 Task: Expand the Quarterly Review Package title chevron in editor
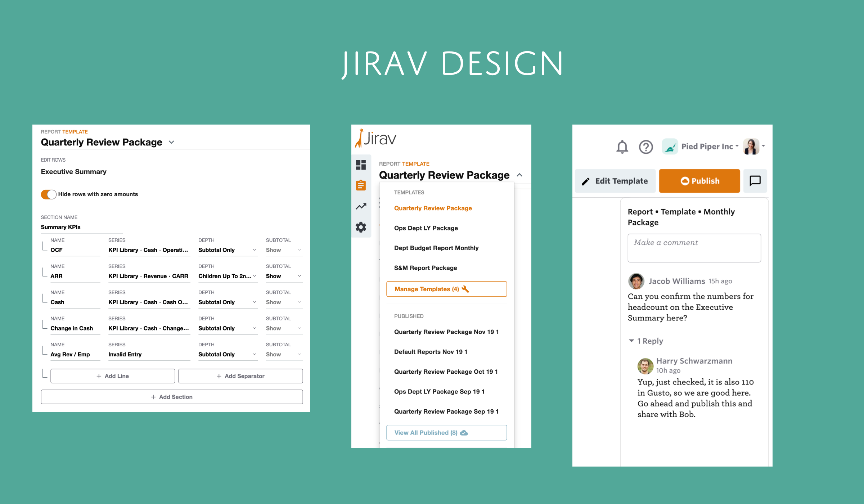pyautogui.click(x=172, y=142)
